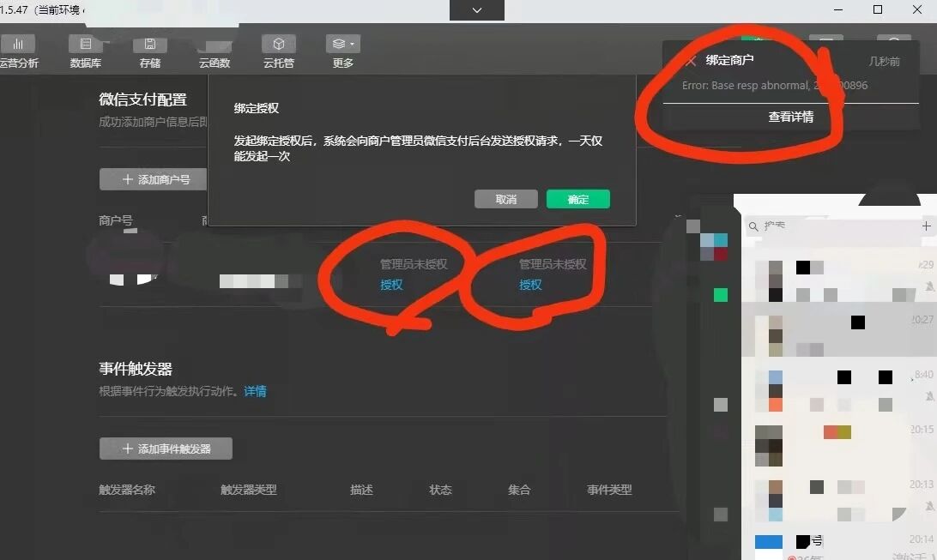Maximize the application window

pyautogui.click(x=878, y=9)
